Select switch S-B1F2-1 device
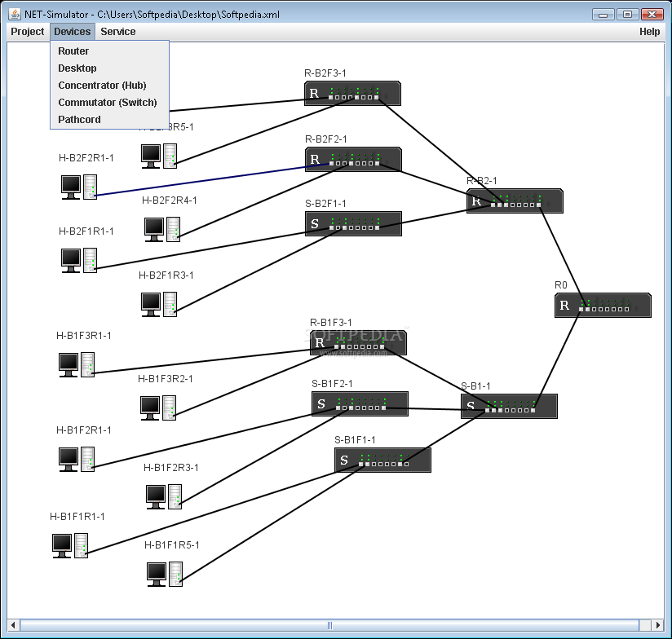The image size is (672, 639). pyautogui.click(x=360, y=403)
